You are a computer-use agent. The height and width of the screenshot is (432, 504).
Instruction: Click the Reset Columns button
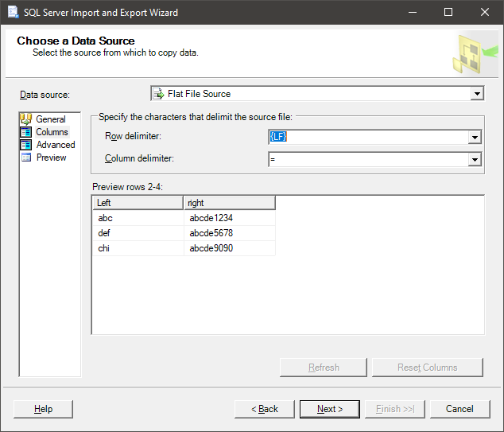click(x=428, y=368)
